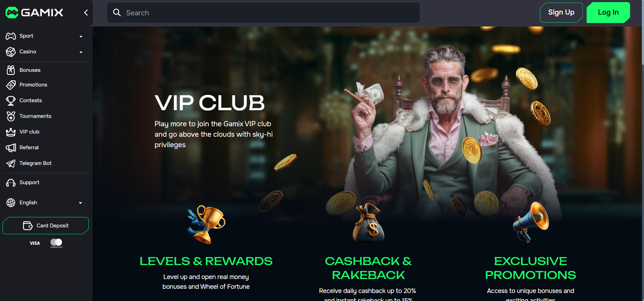This screenshot has width=644, height=301.
Task: Click the Gamix gamepad logo icon
Action: (x=12, y=13)
